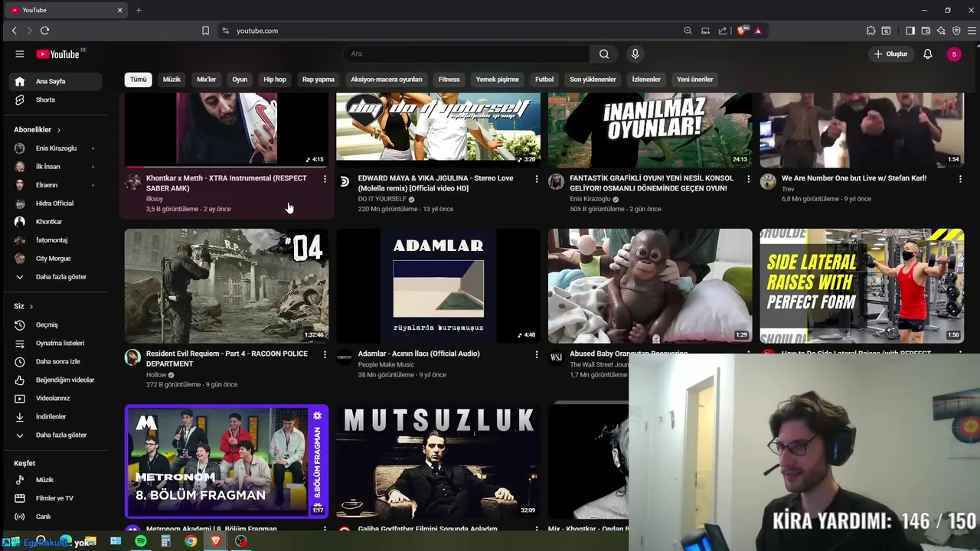Reload the page with the refresh icon
This screenshot has width=980, height=551.
tap(44, 31)
